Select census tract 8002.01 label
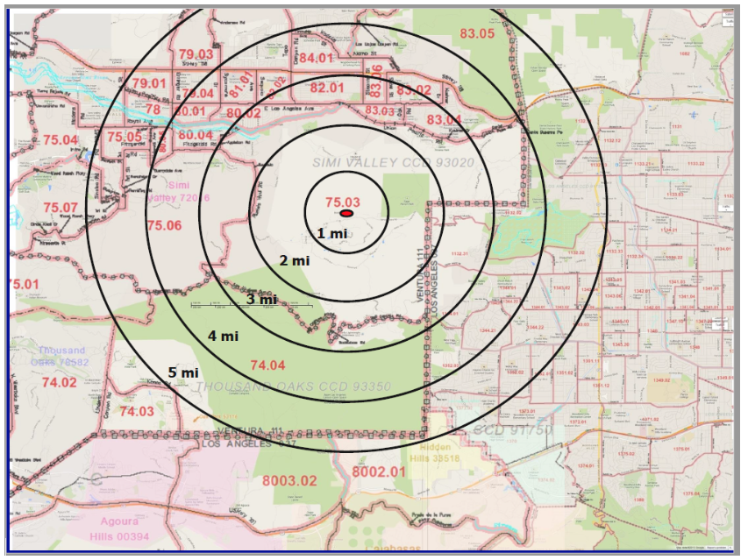This screenshot has height=560, width=748. click(379, 471)
